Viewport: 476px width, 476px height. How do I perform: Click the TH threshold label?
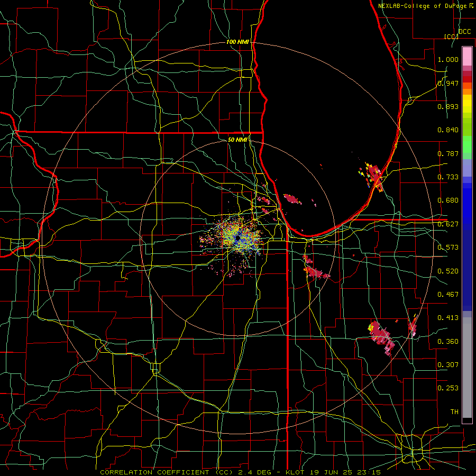coord(454,412)
